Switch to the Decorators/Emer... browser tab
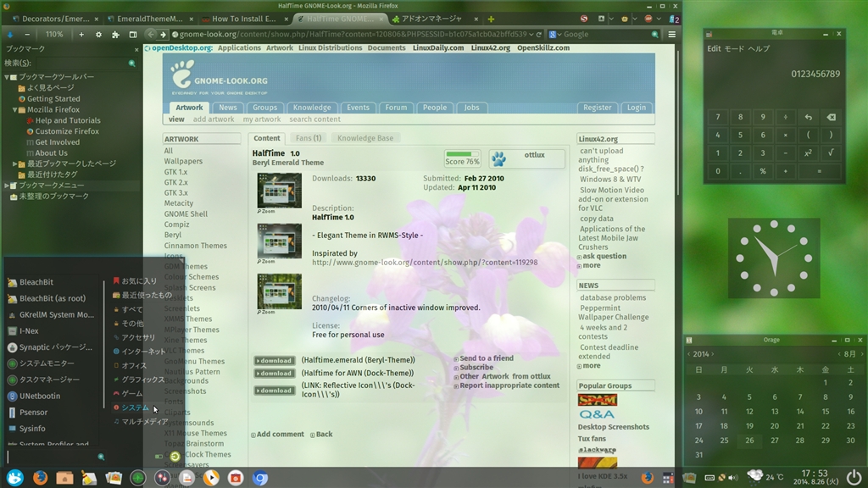This screenshot has width=868, height=488. pos(55,19)
